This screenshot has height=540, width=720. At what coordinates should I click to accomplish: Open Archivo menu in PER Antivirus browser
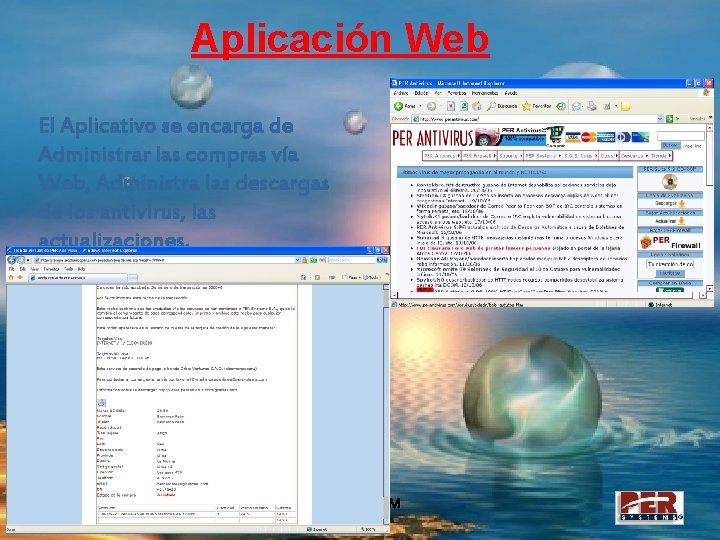401,93
